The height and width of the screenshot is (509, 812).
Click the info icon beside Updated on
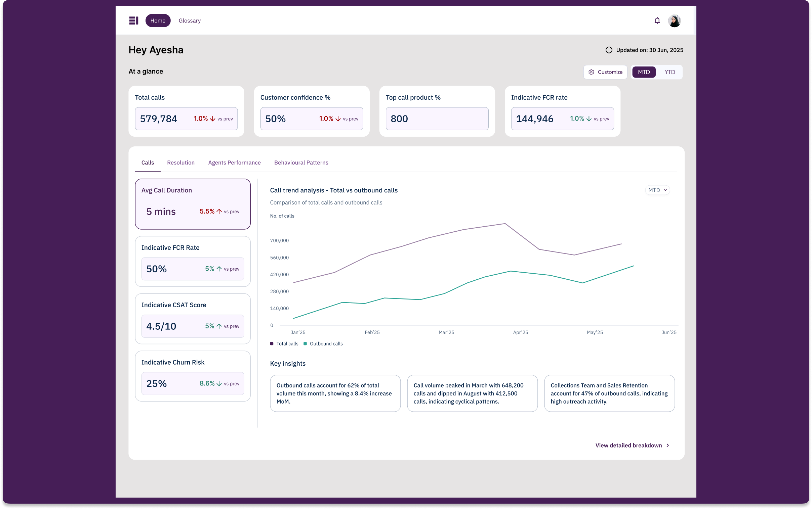(608, 50)
